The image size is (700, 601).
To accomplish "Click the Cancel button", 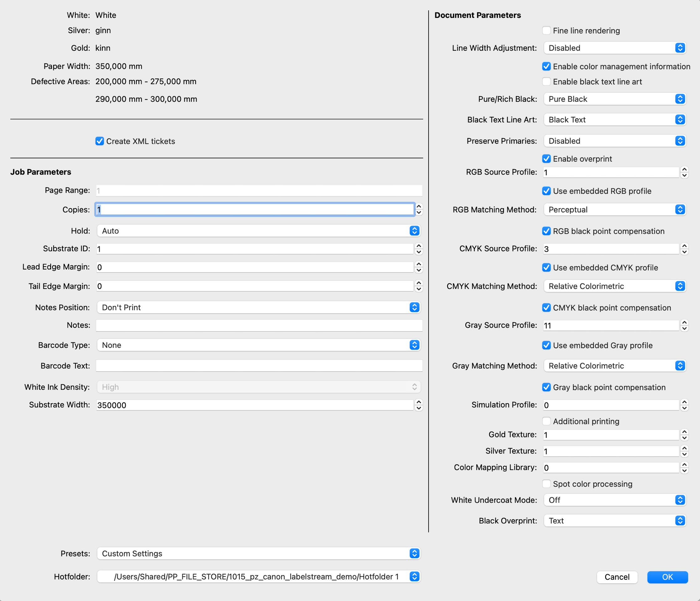I will tap(617, 577).
